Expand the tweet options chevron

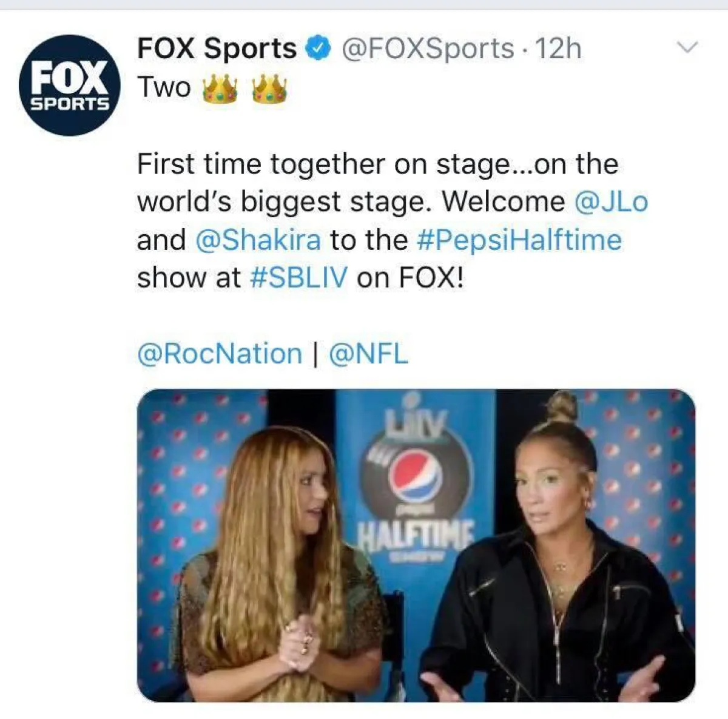[688, 47]
